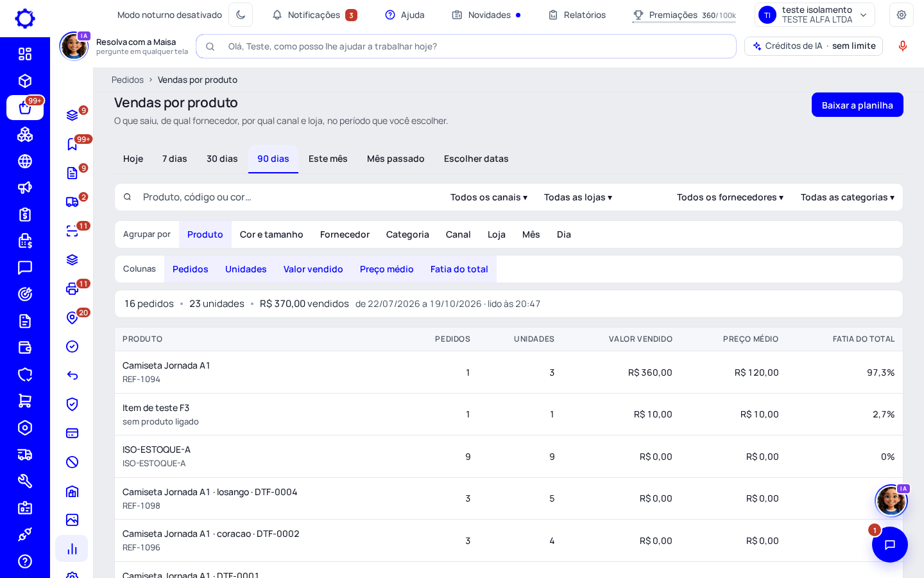Click the Baixar a planilha button

pos(857,105)
